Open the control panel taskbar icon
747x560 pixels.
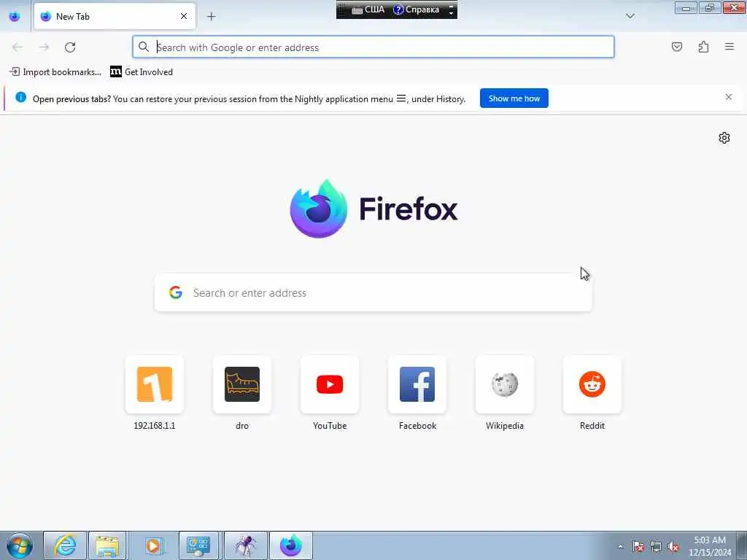(198, 545)
